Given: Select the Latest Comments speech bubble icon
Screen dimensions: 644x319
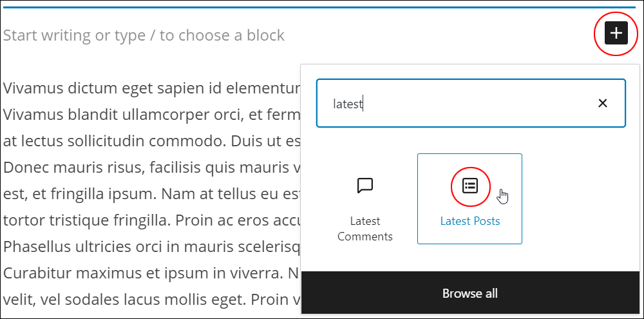Looking at the screenshot, I should pos(365,186).
